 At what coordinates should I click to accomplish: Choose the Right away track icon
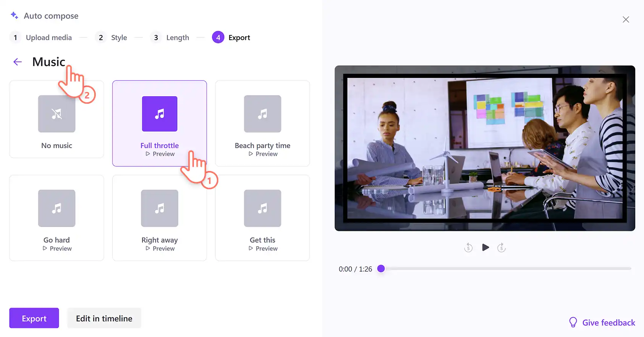[160, 208]
